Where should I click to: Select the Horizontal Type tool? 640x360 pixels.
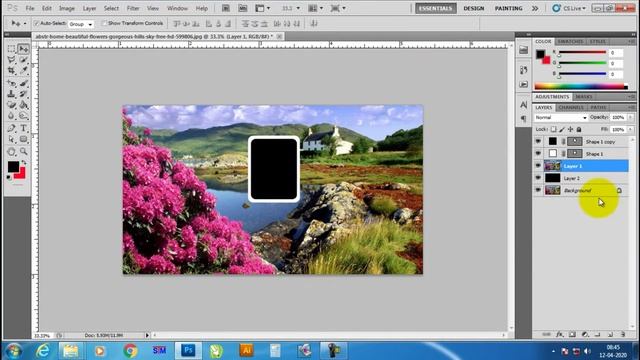click(x=23, y=129)
